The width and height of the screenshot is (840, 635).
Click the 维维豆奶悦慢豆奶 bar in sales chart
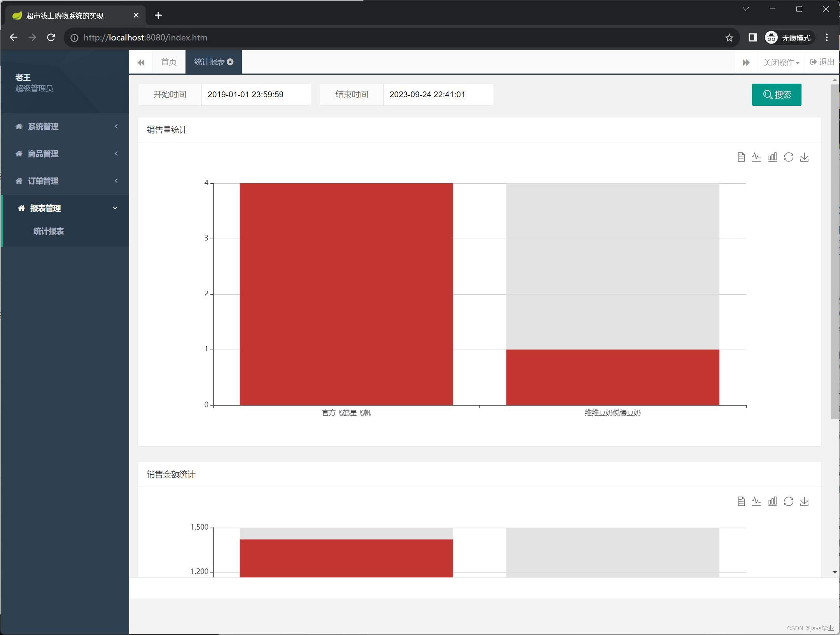[x=612, y=377]
